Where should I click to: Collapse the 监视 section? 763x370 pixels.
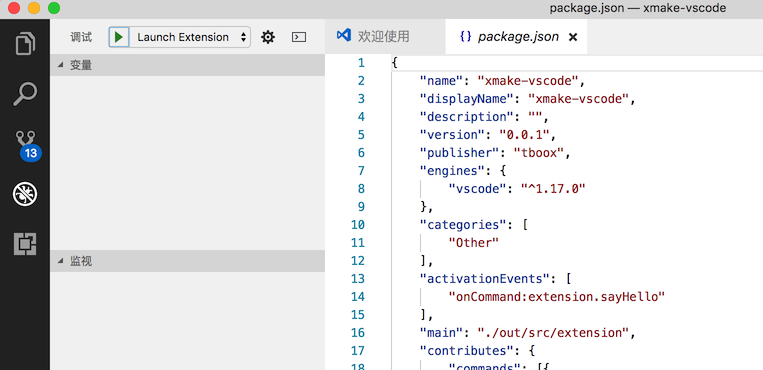pyautogui.click(x=187, y=261)
